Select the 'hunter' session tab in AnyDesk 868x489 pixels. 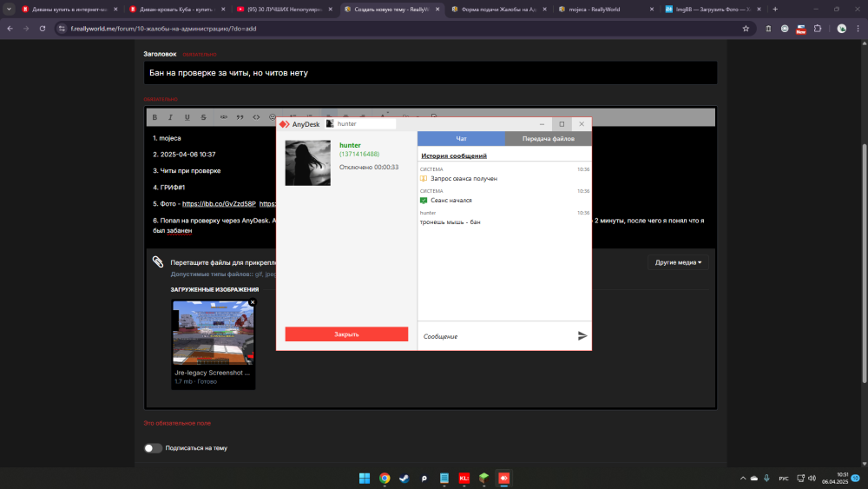tap(360, 124)
